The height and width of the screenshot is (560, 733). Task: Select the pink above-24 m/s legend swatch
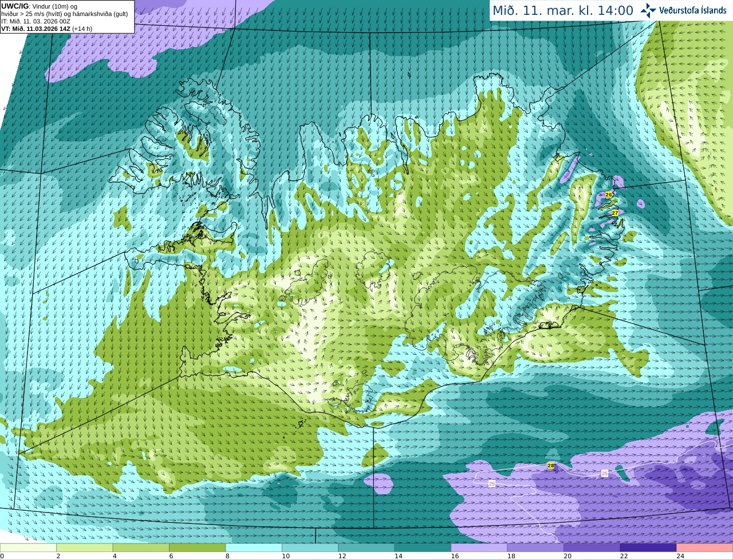705,548
